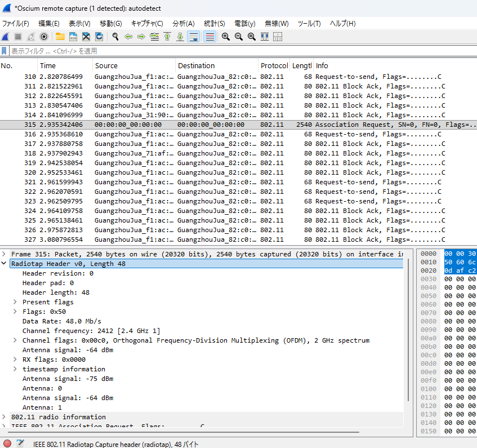Jump to the last packet
The height and width of the screenshot is (448, 477).
click(x=180, y=37)
